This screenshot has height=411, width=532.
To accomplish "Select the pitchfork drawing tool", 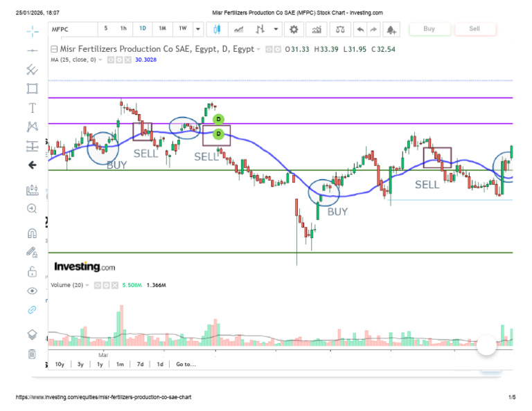I will pyautogui.click(x=33, y=69).
